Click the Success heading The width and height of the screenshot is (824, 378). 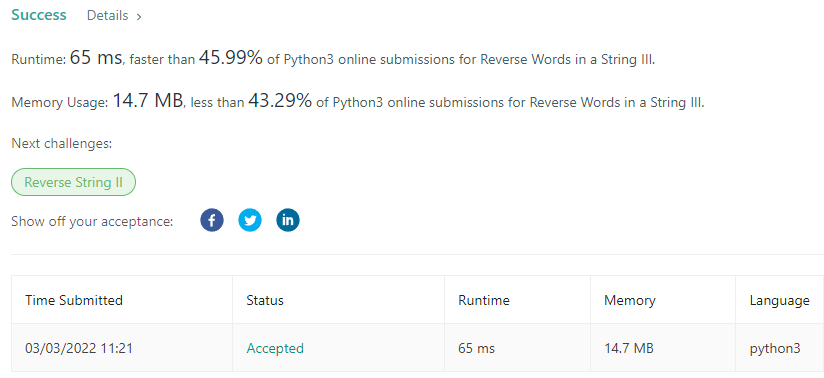(x=39, y=15)
